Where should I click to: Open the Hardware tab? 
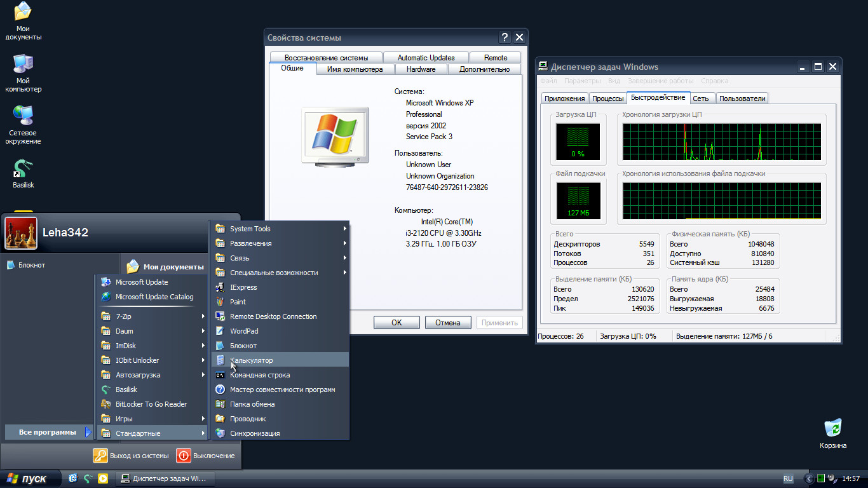421,69
